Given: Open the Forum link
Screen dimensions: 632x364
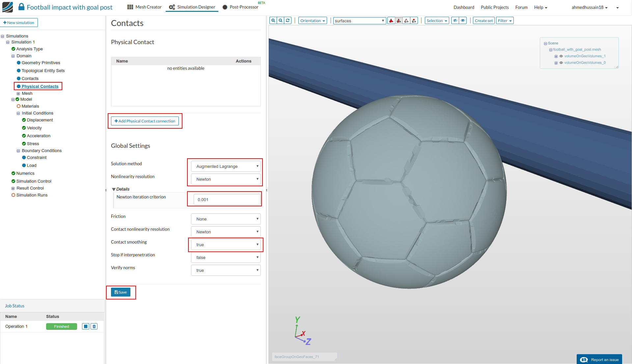Looking at the screenshot, I should (x=521, y=7).
